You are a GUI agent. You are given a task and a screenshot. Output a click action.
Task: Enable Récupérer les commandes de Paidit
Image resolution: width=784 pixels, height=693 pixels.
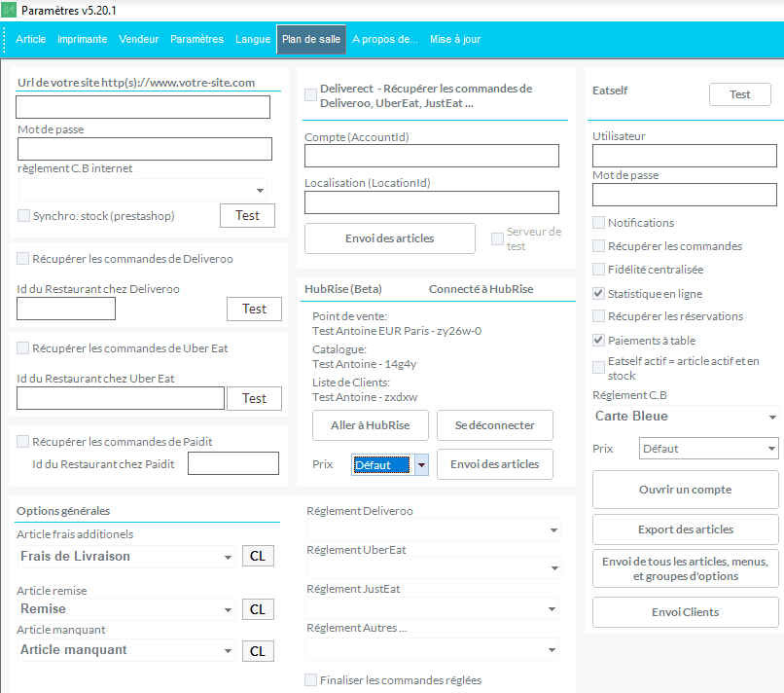(23, 441)
